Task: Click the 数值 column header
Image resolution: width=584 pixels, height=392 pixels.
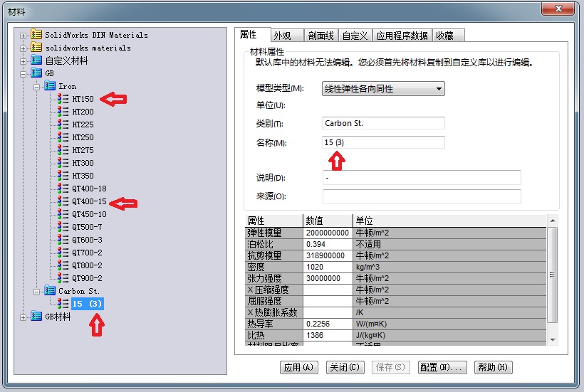Action: [328, 221]
